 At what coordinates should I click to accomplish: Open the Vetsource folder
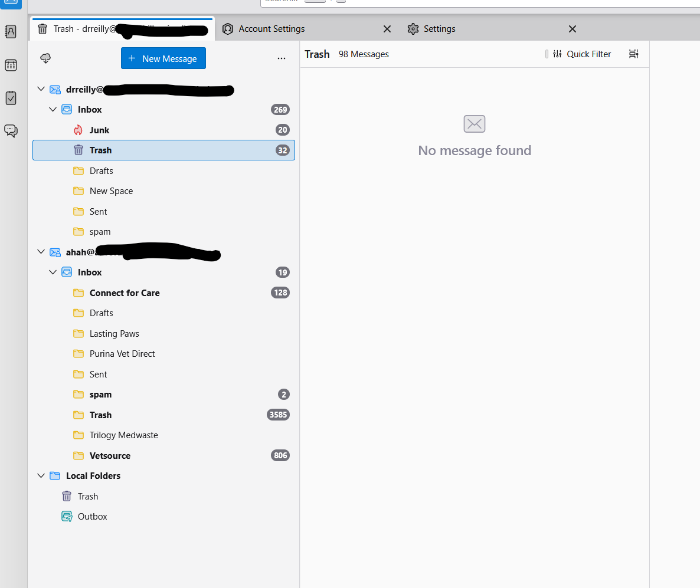pos(163,455)
